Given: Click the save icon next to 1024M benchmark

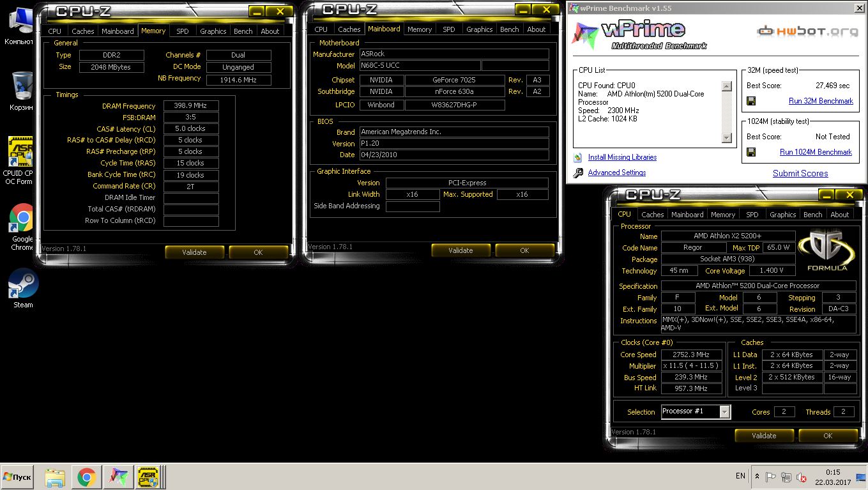Looking at the screenshot, I should (x=751, y=152).
